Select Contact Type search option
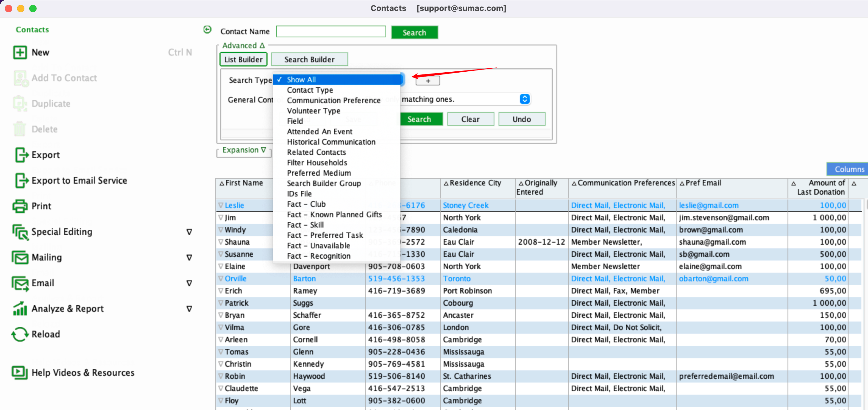This screenshot has width=868, height=410. 336,90
